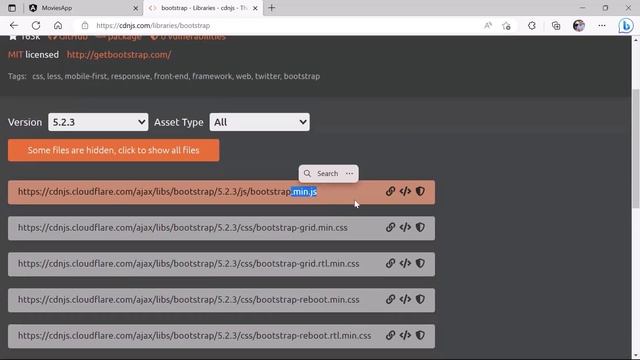This screenshot has width=640, height=360.
Task: Refresh the cdnjs page
Action: point(36,25)
